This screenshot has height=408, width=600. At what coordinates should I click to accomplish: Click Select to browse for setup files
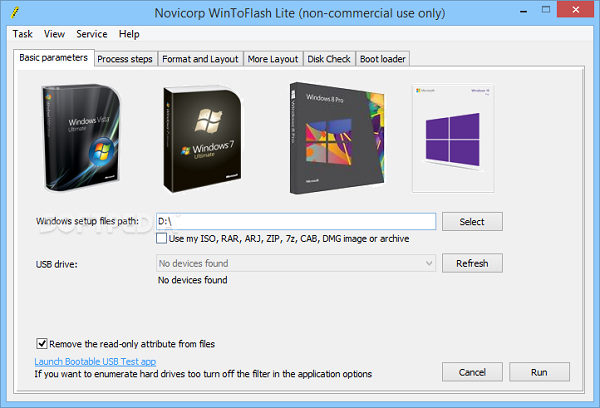472,222
